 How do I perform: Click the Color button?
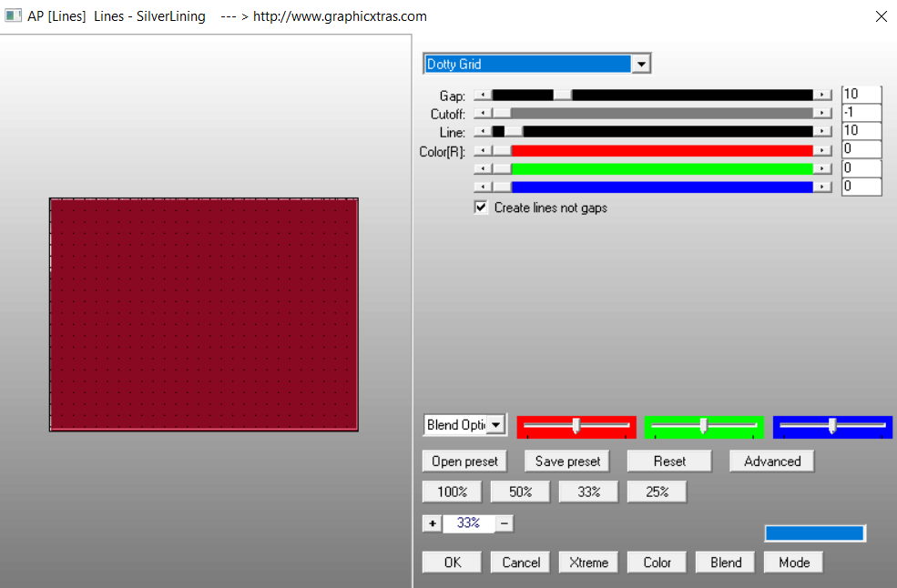[657, 563]
